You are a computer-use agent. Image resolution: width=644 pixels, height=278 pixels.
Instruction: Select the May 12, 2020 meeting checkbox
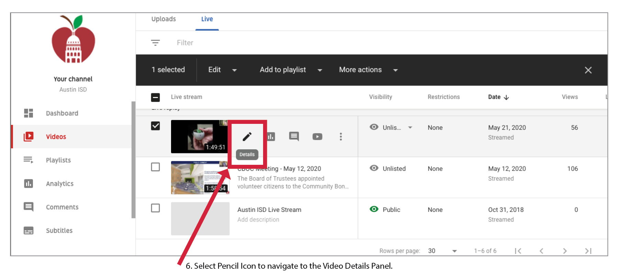click(155, 167)
